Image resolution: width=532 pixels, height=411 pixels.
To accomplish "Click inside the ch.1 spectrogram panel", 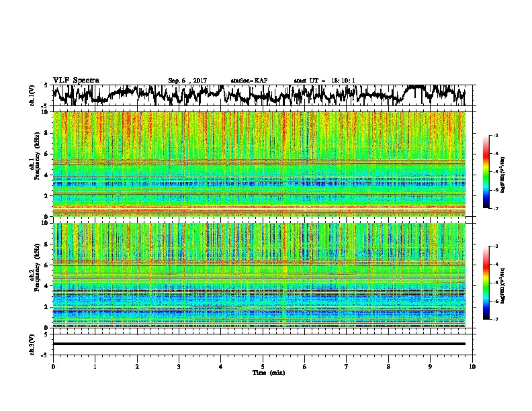I will [259, 164].
